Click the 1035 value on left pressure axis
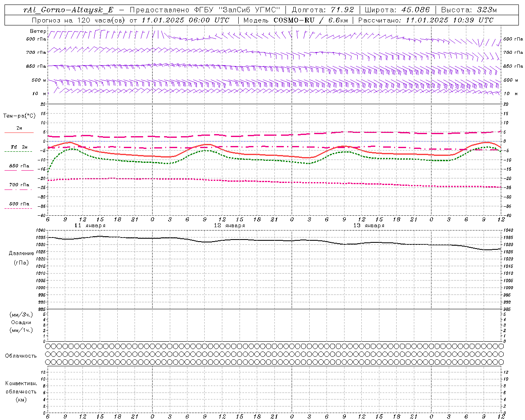The width and height of the screenshot is (525, 420). click(x=41, y=237)
